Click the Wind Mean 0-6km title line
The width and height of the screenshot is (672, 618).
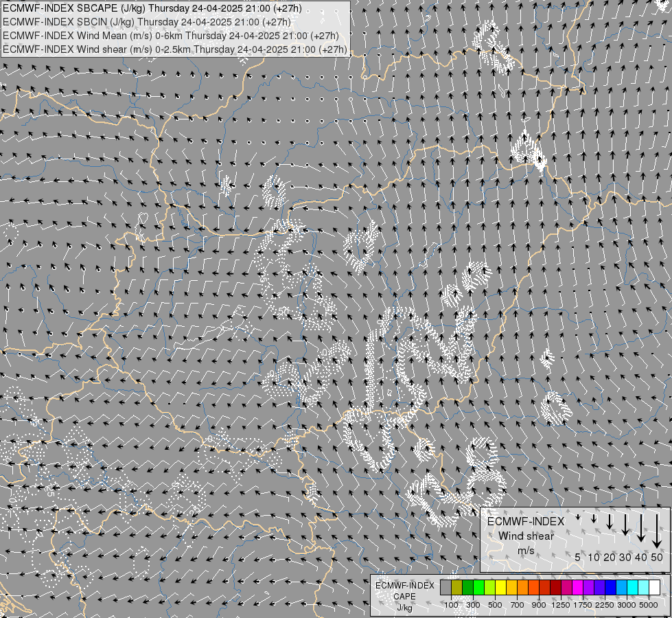click(170, 36)
